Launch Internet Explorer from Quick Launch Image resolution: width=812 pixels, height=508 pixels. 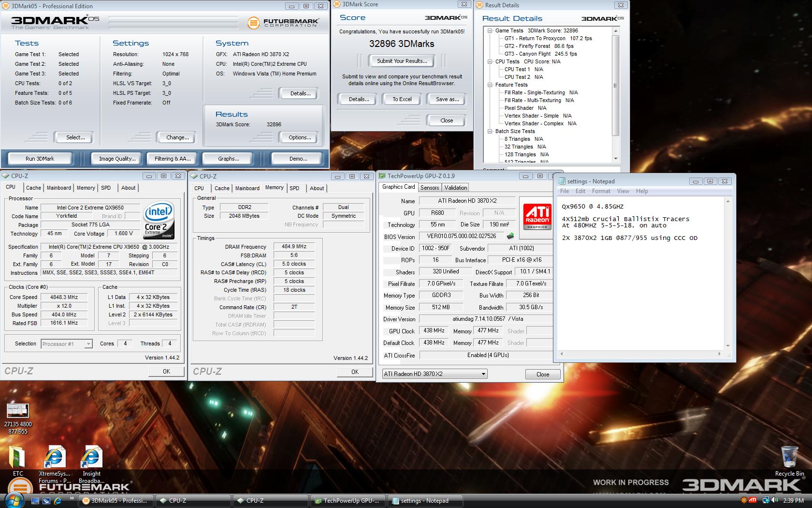58,501
